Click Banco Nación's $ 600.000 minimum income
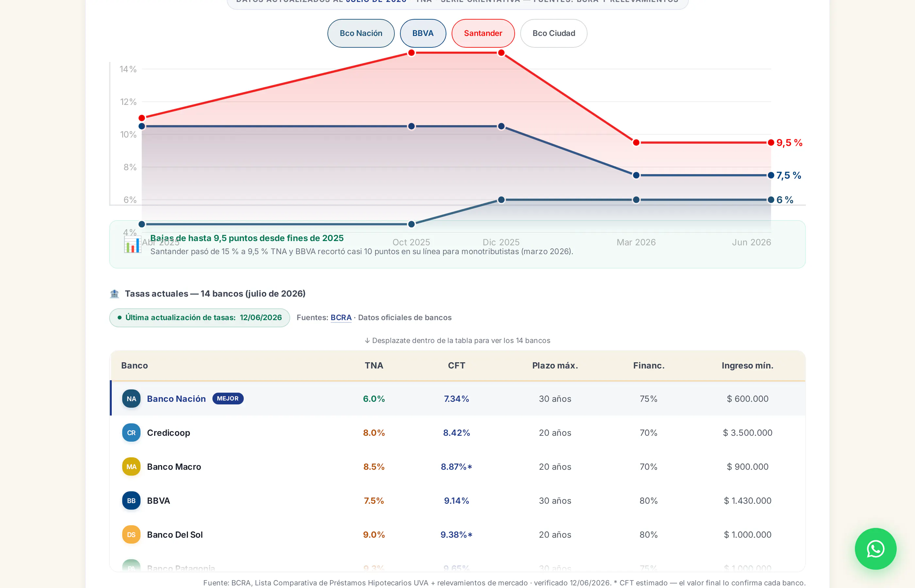This screenshot has height=588, width=915. pos(747,399)
